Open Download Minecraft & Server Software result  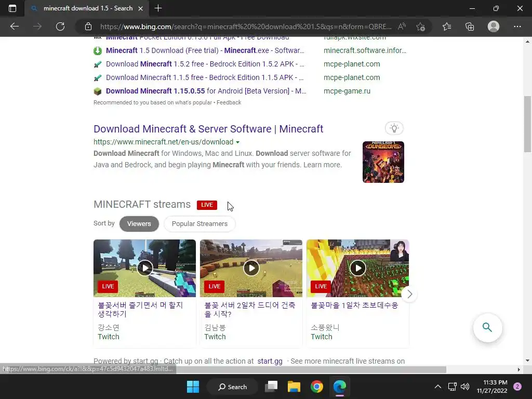point(208,129)
